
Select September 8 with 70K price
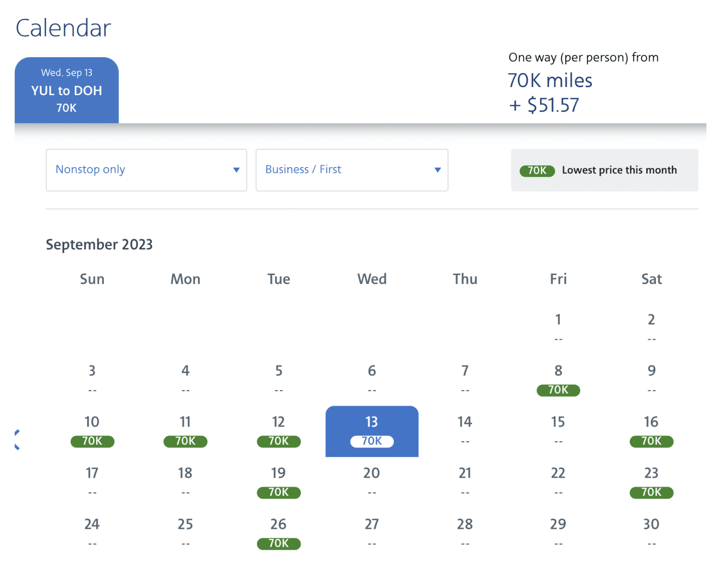pyautogui.click(x=558, y=380)
